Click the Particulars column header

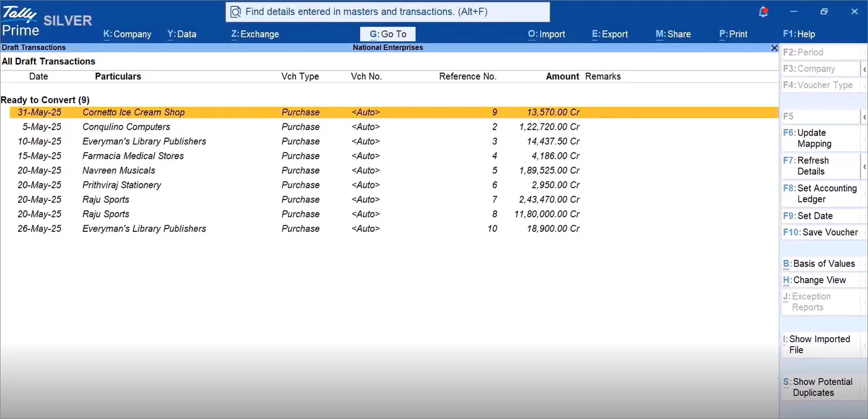click(x=118, y=76)
